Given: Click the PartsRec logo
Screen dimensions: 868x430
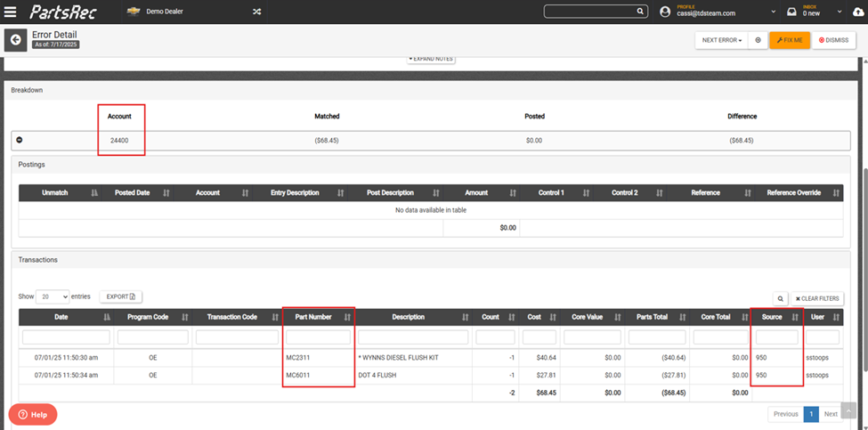Looking at the screenshot, I should pyautogui.click(x=63, y=12).
